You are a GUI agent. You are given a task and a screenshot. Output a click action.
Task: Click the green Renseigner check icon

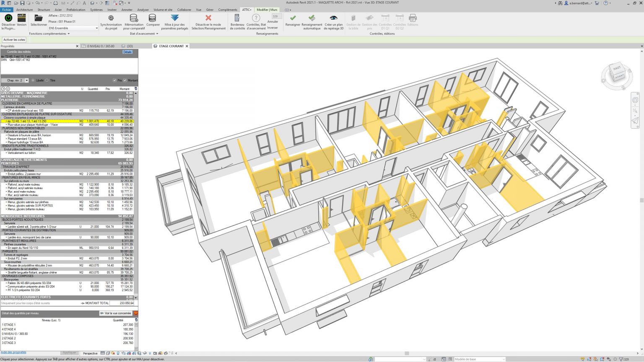pyautogui.click(x=292, y=19)
